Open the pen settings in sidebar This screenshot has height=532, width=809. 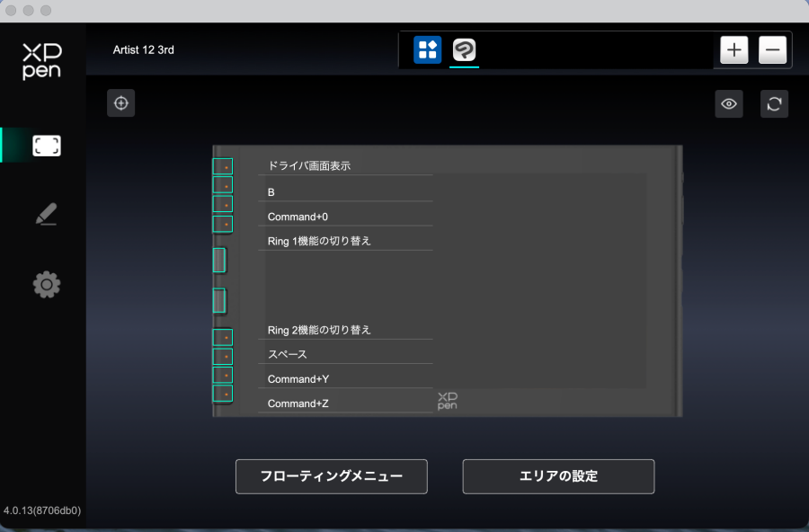click(x=47, y=215)
